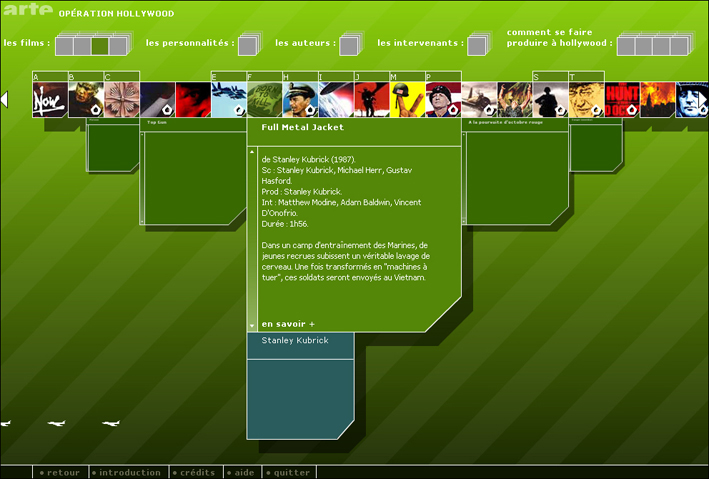Click the 'Full Metal Jacket' panel title

303,128
